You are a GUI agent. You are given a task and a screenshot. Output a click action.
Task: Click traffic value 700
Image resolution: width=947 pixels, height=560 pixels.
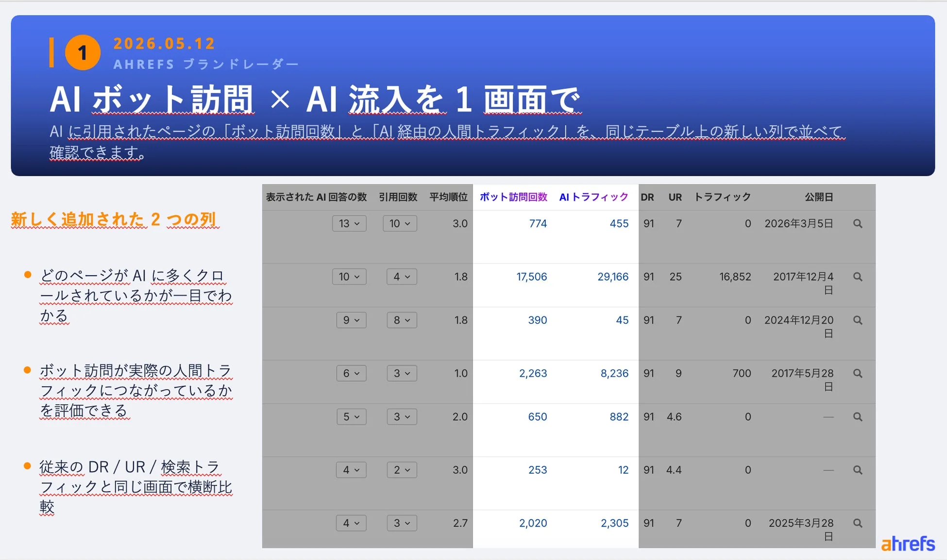[742, 374]
